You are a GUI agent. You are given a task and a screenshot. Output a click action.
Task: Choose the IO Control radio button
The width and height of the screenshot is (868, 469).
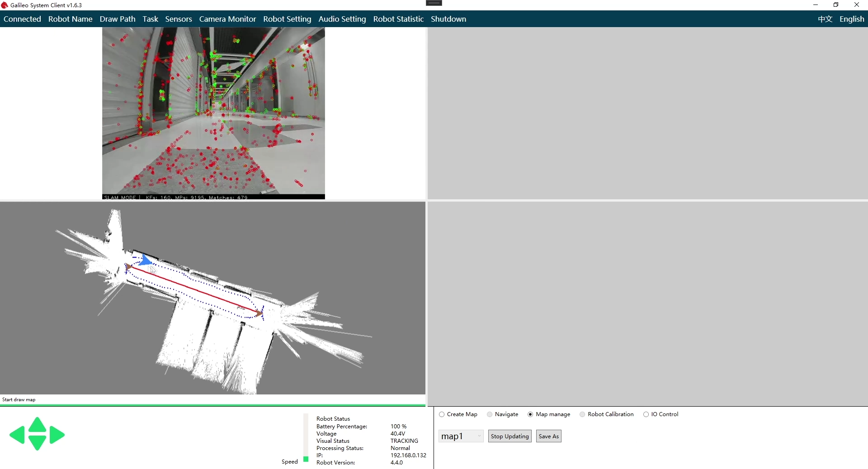pyautogui.click(x=646, y=414)
